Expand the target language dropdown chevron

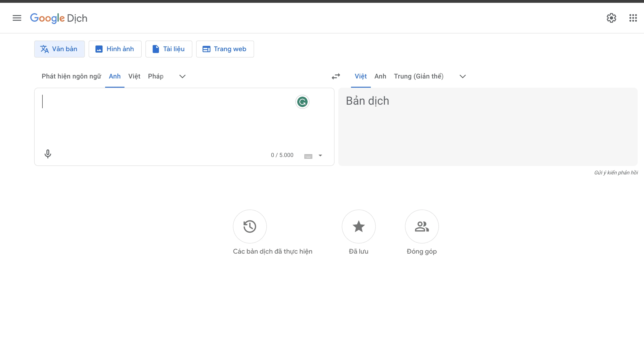click(x=462, y=76)
